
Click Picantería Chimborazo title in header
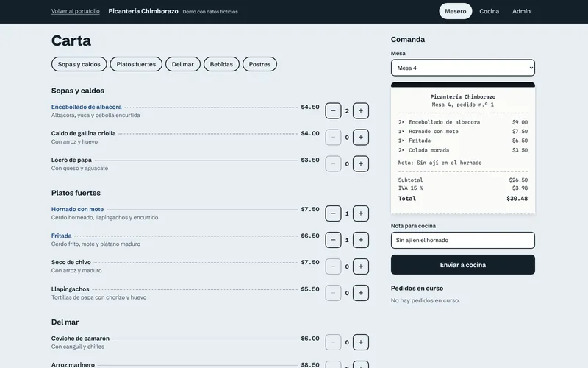[143, 11]
